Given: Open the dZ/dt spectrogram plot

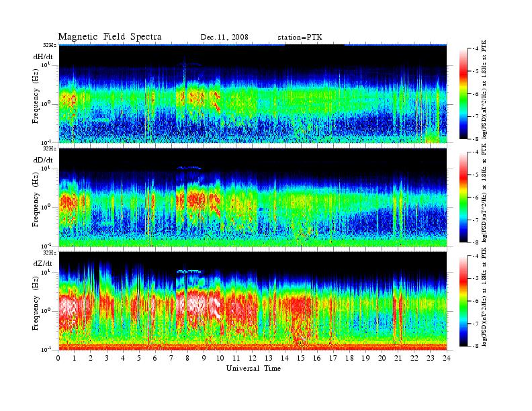Looking at the screenshot, I should coord(253,301).
